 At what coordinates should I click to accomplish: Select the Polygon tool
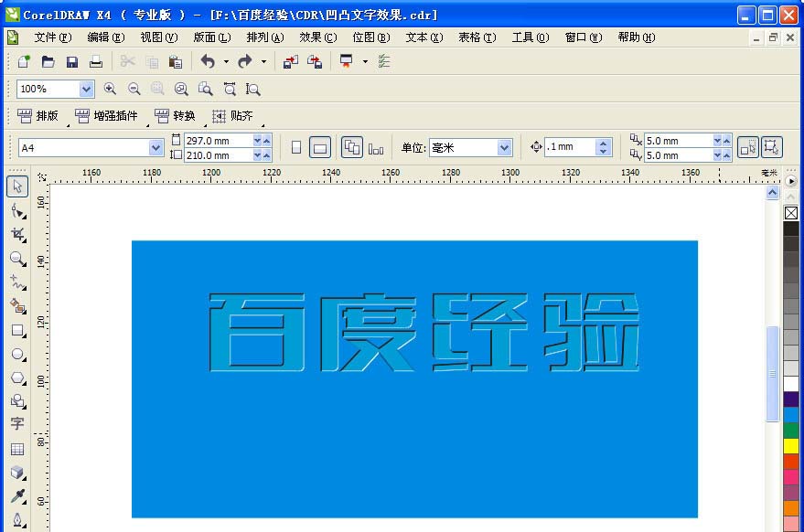(x=17, y=378)
